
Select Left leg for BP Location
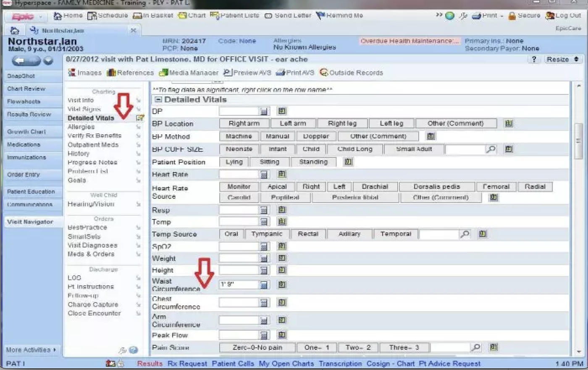(391, 123)
